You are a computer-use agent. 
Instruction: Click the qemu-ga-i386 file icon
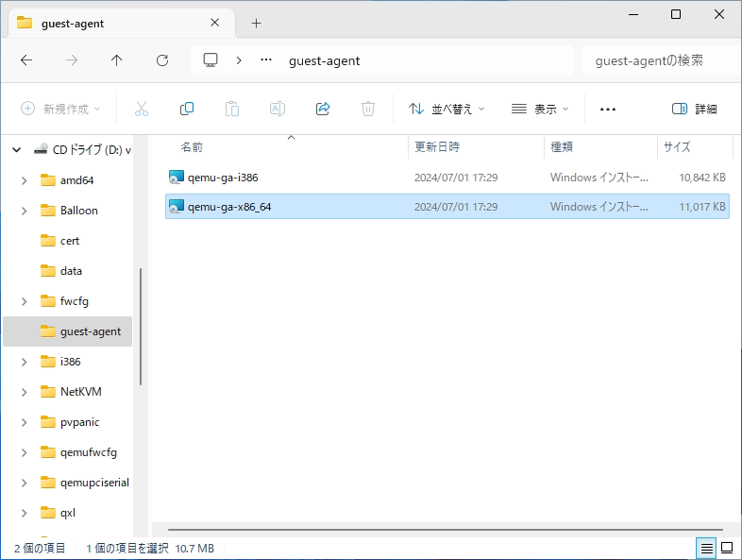176,178
